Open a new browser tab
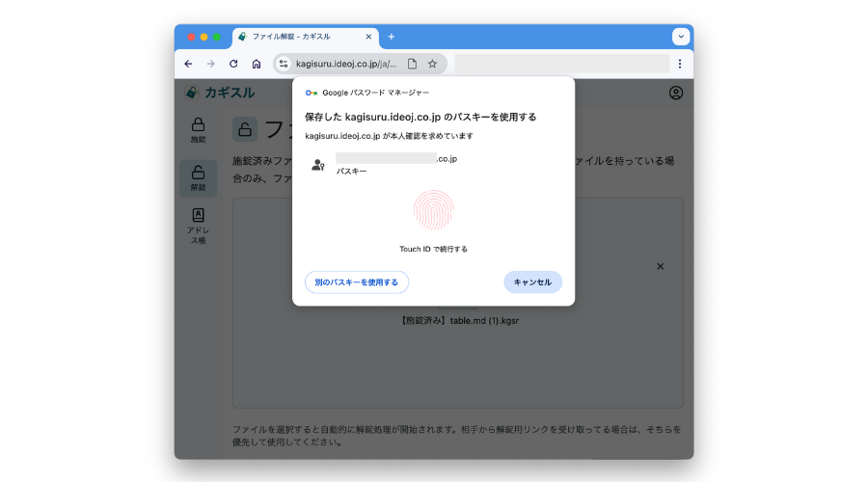This screenshot has height=482, width=868. [391, 37]
